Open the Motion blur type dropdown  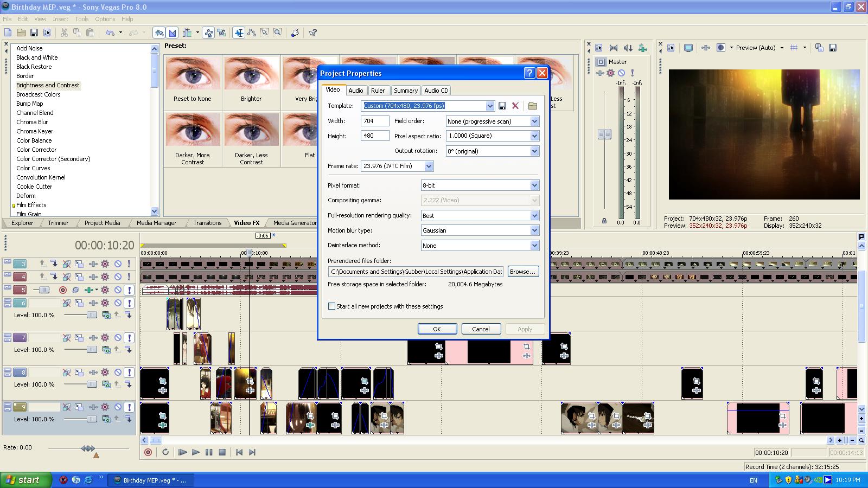click(534, 230)
